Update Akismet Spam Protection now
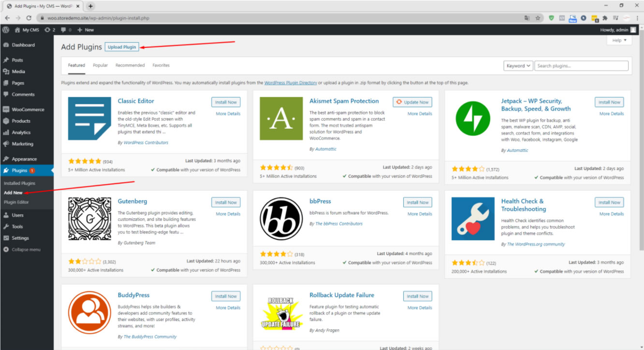644x350 pixels. point(412,102)
